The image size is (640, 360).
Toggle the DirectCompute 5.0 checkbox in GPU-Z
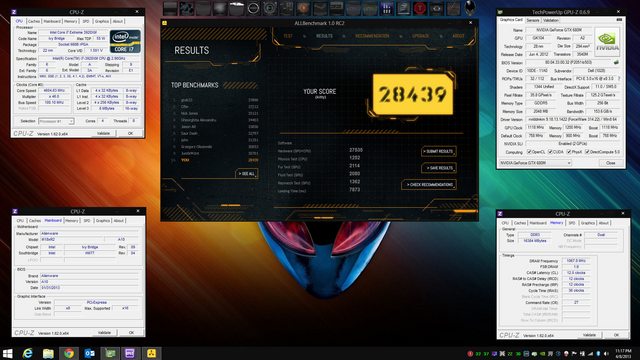click(587, 152)
